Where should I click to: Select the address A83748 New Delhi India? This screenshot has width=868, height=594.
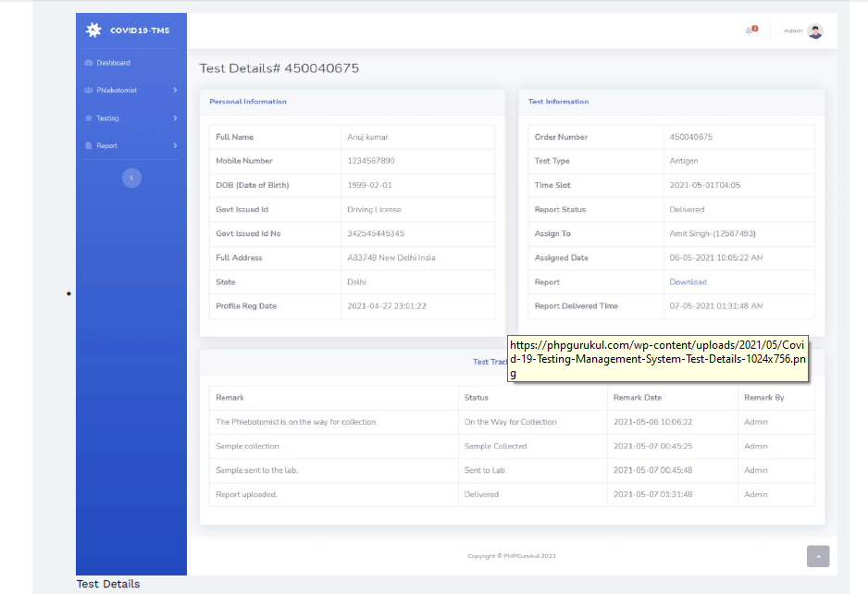pyautogui.click(x=391, y=257)
